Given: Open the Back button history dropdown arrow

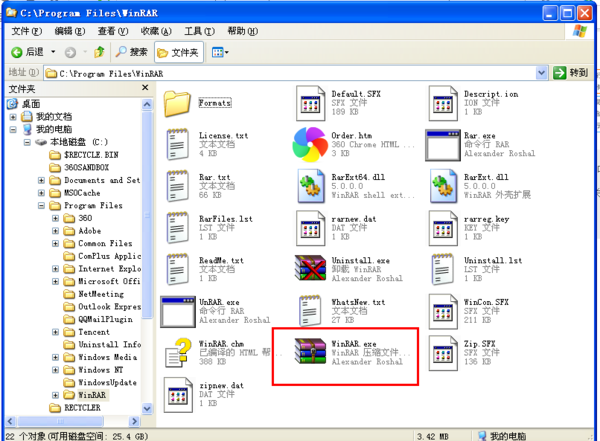Looking at the screenshot, I should click(53, 52).
